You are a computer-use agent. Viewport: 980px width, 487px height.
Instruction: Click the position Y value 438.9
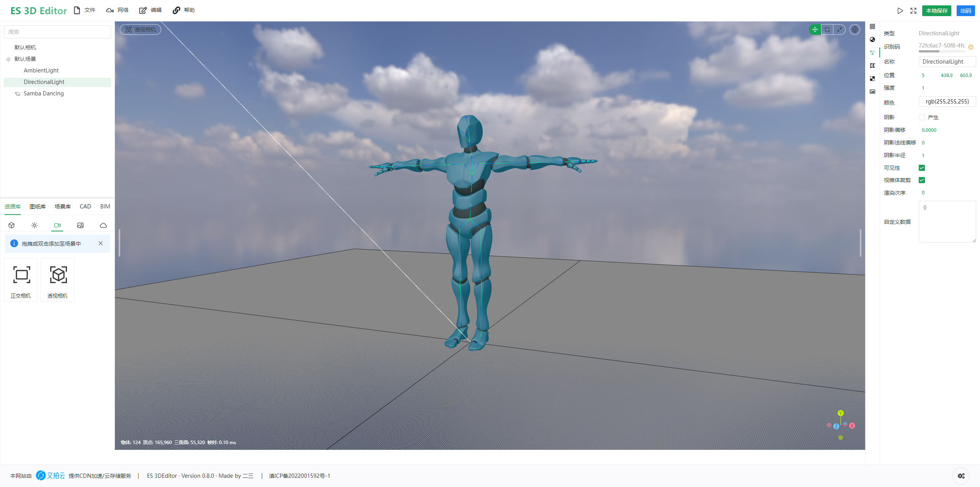[947, 75]
